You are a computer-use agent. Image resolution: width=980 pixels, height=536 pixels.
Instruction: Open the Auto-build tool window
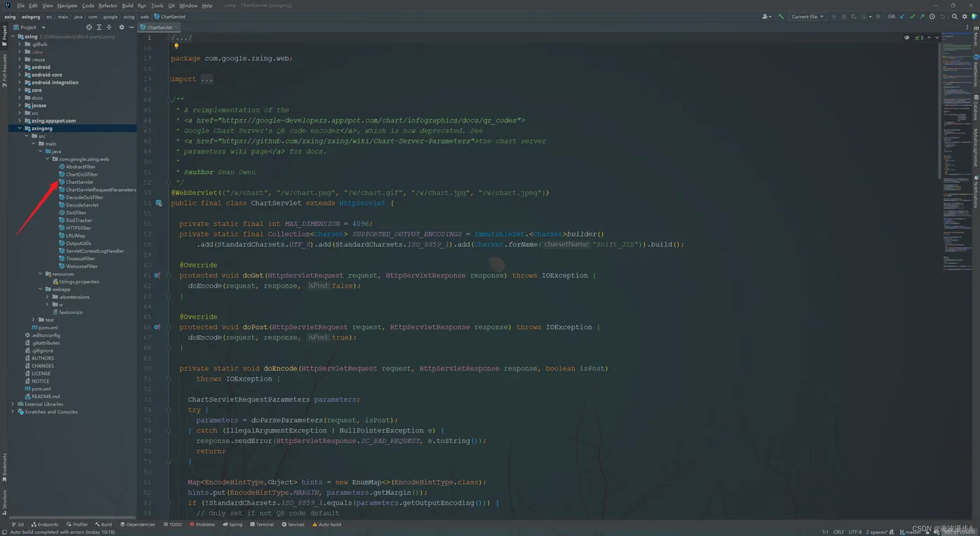[x=327, y=524]
